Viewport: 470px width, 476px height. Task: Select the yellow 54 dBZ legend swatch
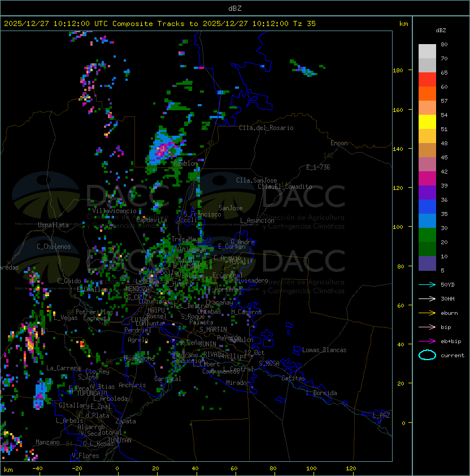pyautogui.click(x=427, y=122)
